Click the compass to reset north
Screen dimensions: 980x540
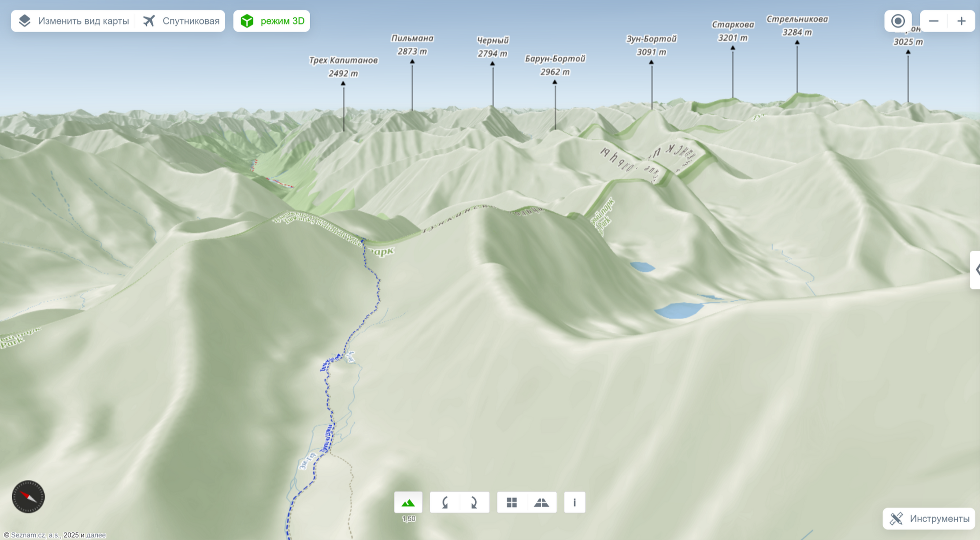click(28, 496)
